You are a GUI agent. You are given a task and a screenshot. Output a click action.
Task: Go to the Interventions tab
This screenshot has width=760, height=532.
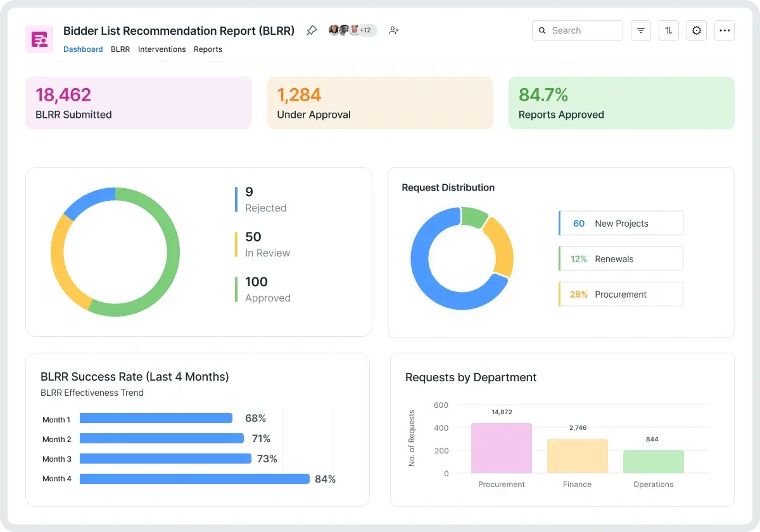tap(162, 49)
